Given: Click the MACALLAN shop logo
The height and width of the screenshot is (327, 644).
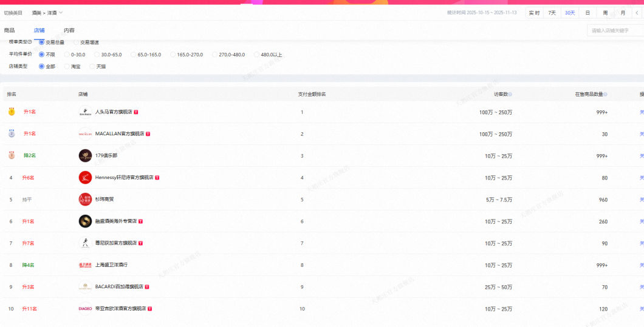Looking at the screenshot, I should coord(85,133).
